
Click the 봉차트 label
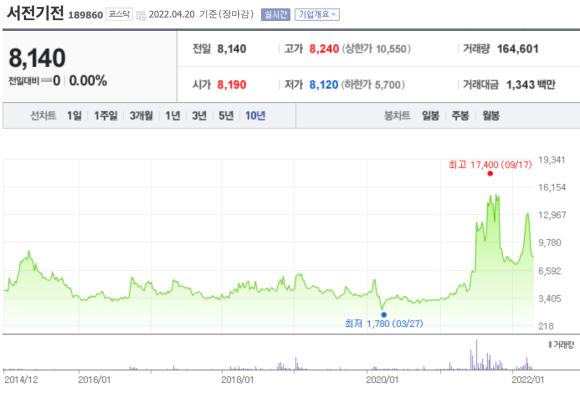pyautogui.click(x=397, y=116)
